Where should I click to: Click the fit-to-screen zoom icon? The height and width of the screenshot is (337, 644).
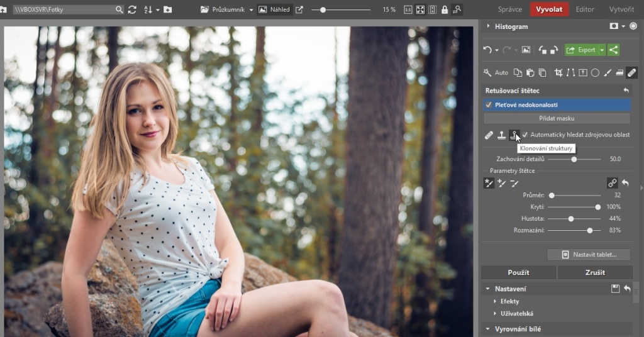[420, 9]
